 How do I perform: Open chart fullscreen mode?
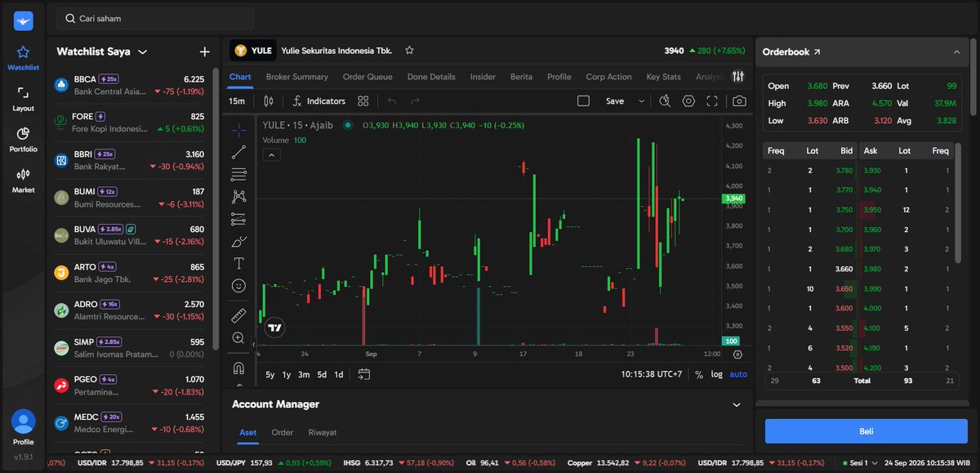(712, 101)
